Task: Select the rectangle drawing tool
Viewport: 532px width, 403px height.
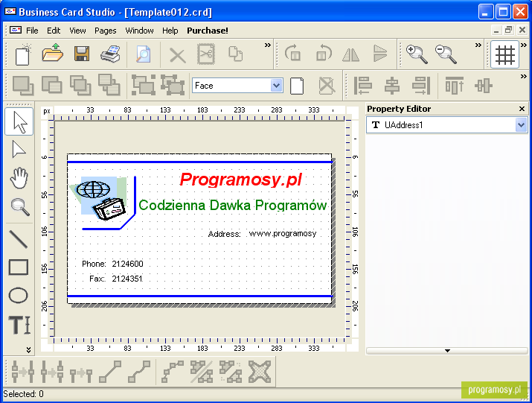Action: coord(19,267)
